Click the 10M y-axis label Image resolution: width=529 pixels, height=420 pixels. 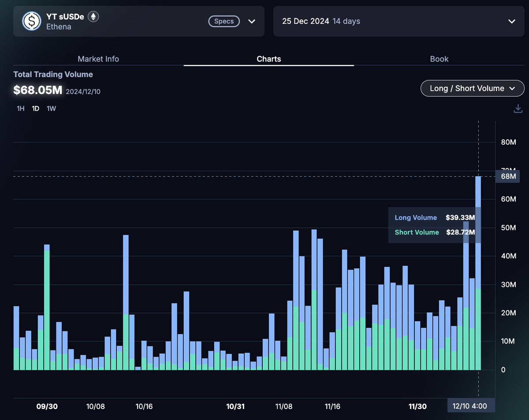pos(508,341)
